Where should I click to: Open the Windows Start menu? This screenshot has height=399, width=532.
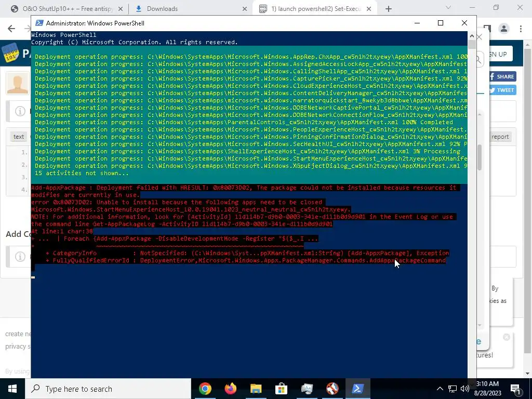click(x=12, y=389)
